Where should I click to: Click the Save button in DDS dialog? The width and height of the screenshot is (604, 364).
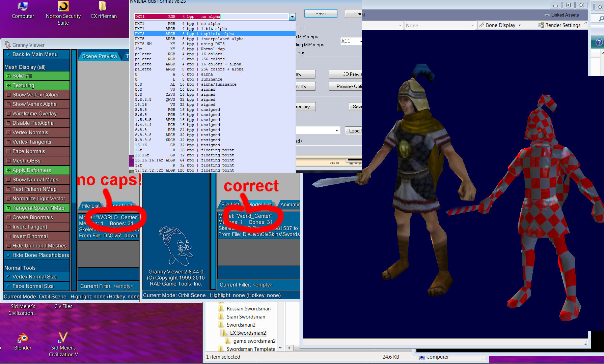click(321, 13)
